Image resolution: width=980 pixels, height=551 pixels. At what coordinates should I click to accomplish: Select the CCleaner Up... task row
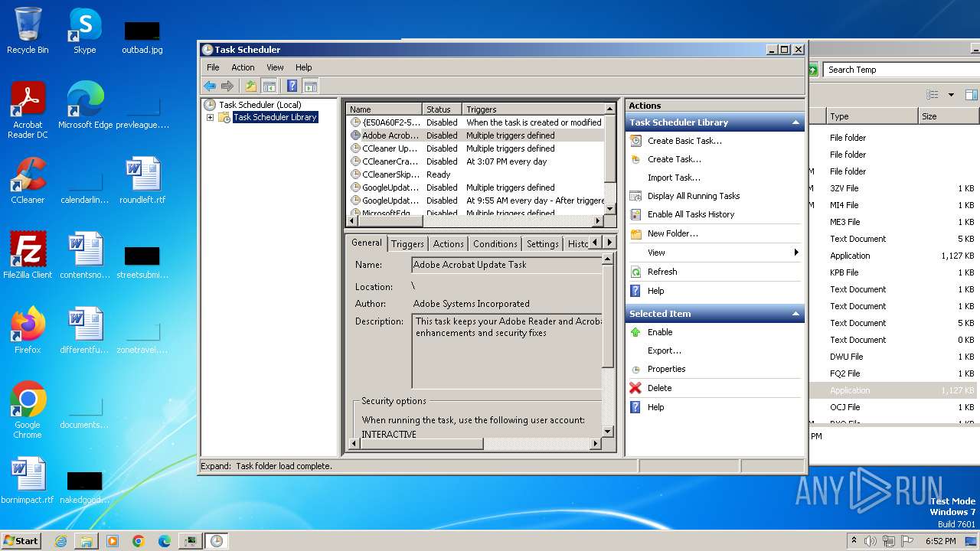coord(475,148)
